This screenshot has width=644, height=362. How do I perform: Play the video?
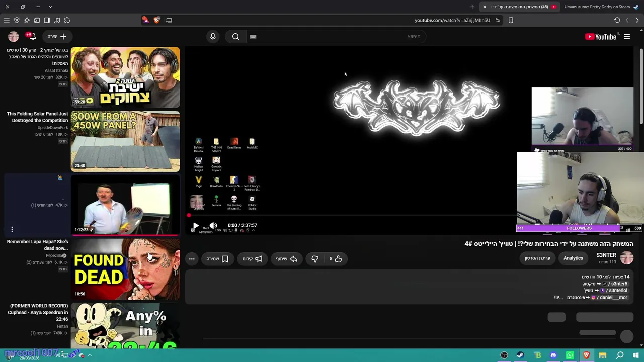[196, 226]
